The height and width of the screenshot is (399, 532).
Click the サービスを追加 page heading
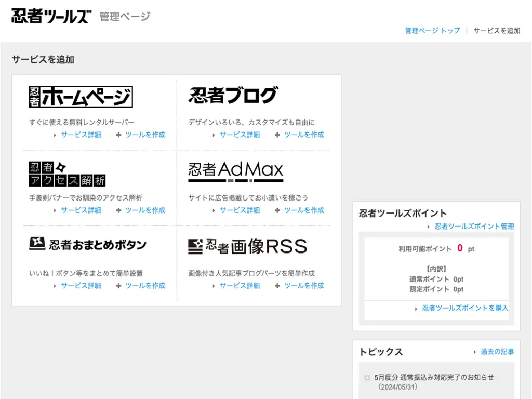(x=43, y=59)
